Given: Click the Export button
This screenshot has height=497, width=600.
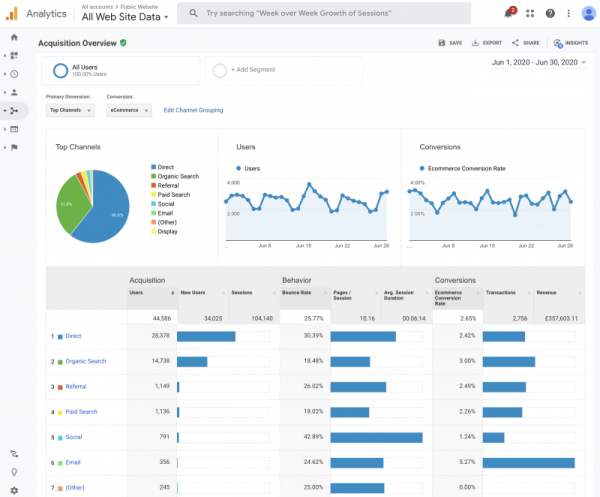Looking at the screenshot, I should click(487, 43).
